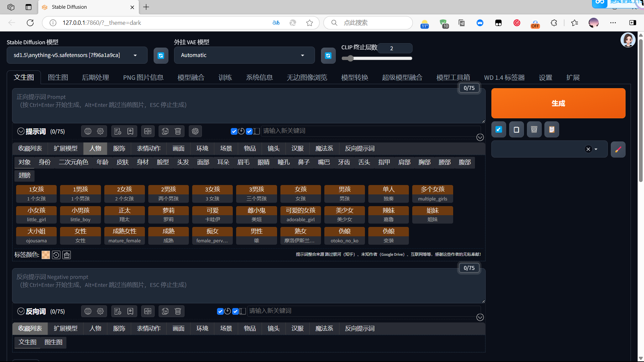Open the Stable Diffusion model dropdown
This screenshot has width=644, height=362.
(x=77, y=55)
